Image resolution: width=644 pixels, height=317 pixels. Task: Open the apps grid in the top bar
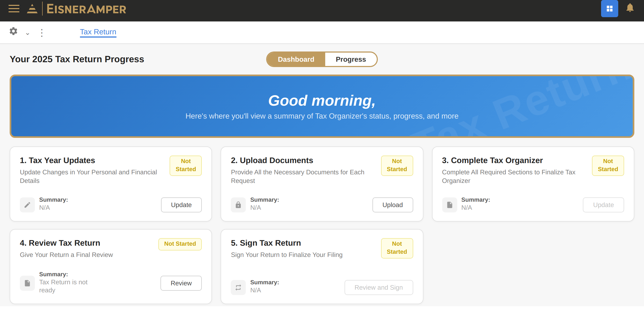pyautogui.click(x=610, y=9)
